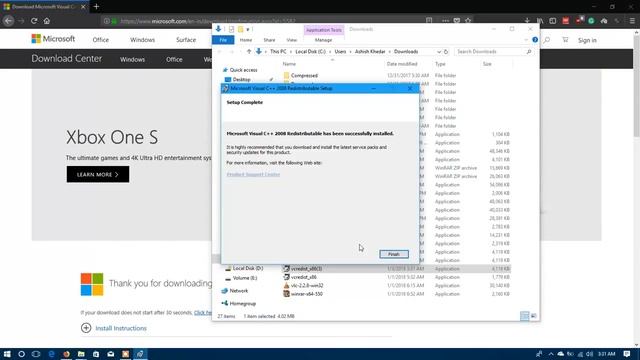
Task: Toggle Firefox sidebar icon
Action: tap(553, 21)
